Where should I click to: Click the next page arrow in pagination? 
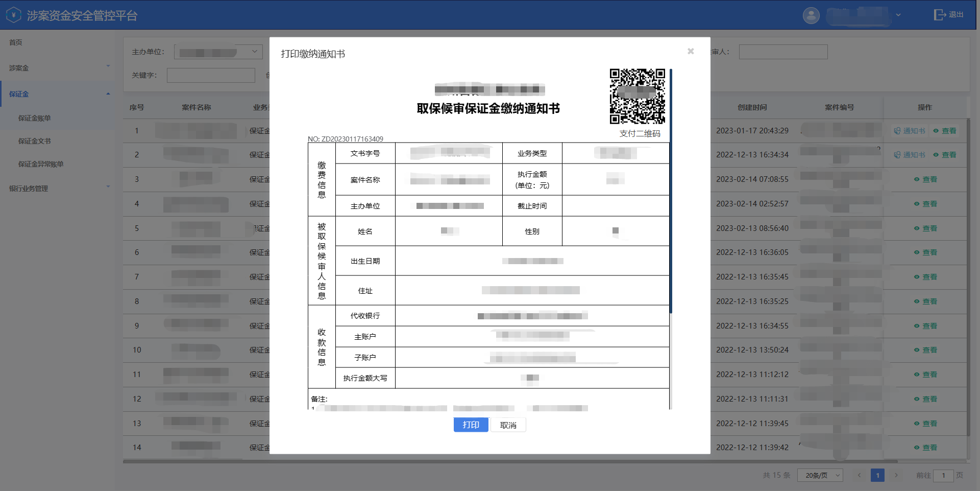pyautogui.click(x=896, y=475)
